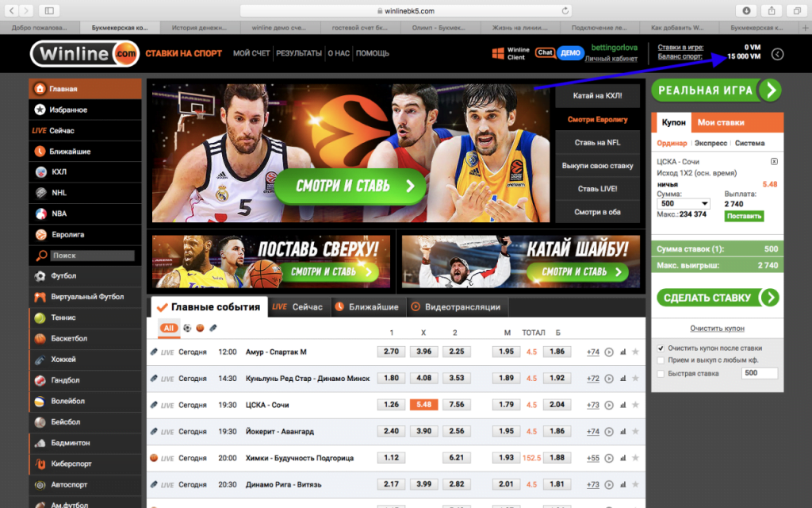Choose Бадминтон sport in sidebar

coord(85,443)
